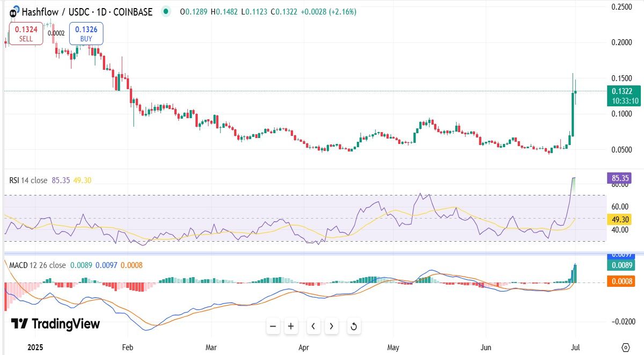This screenshot has height=355, width=644.
Task: Click the RSI value tag 85.35
Action: click(x=619, y=177)
